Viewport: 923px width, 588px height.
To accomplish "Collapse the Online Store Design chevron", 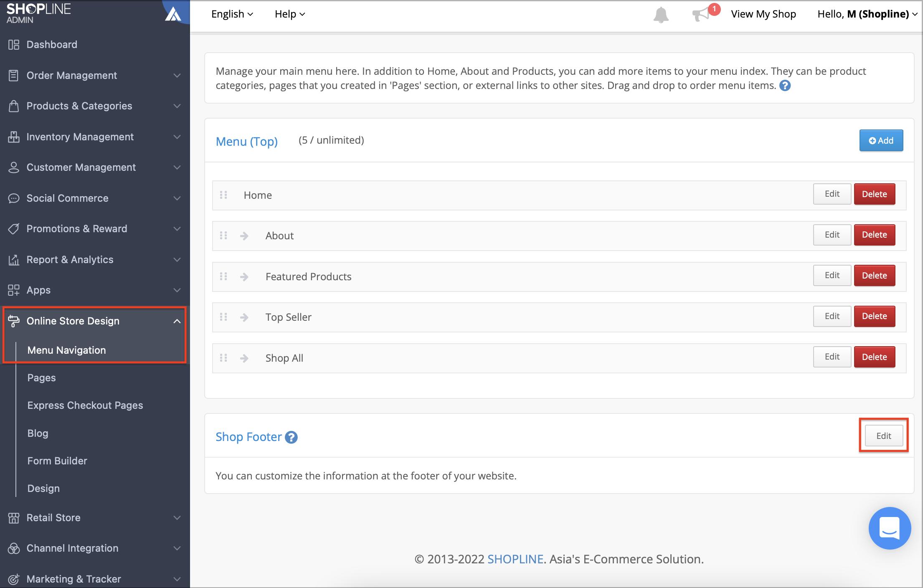I will [x=177, y=321].
